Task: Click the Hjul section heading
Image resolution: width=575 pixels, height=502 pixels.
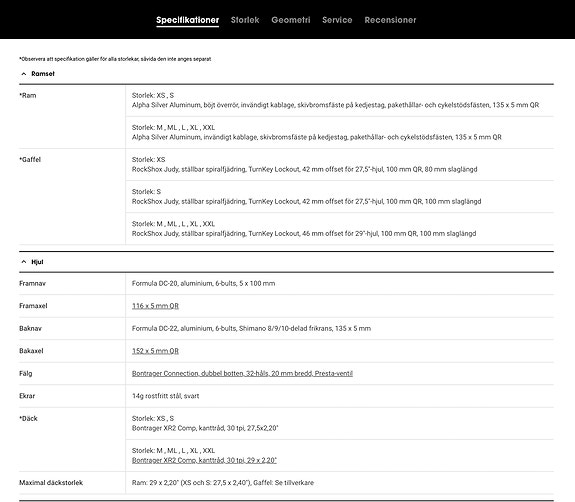Action: tap(37, 262)
